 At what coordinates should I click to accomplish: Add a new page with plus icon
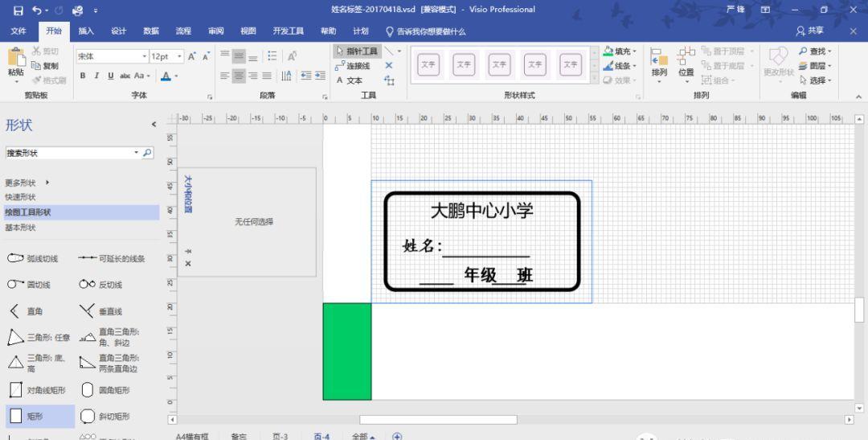click(x=397, y=436)
